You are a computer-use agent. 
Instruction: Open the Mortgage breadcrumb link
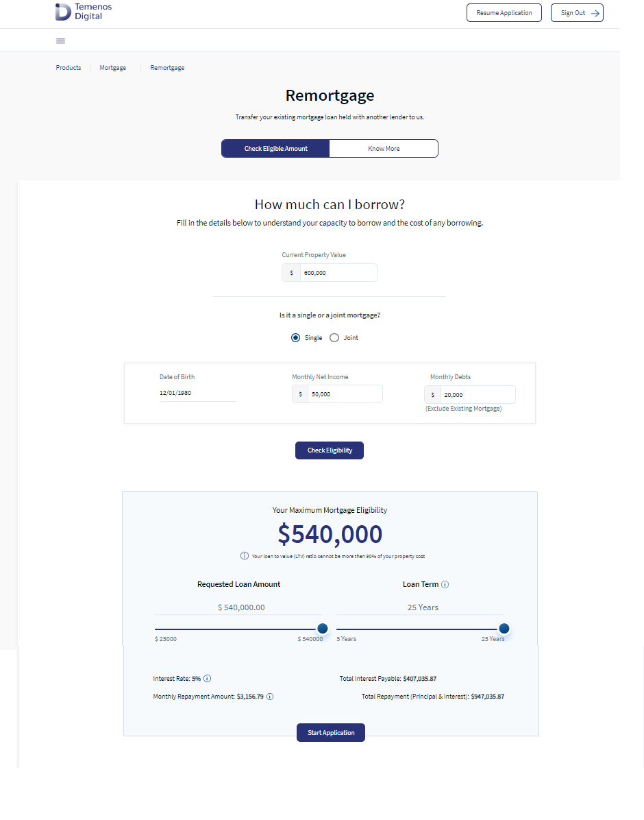[113, 68]
